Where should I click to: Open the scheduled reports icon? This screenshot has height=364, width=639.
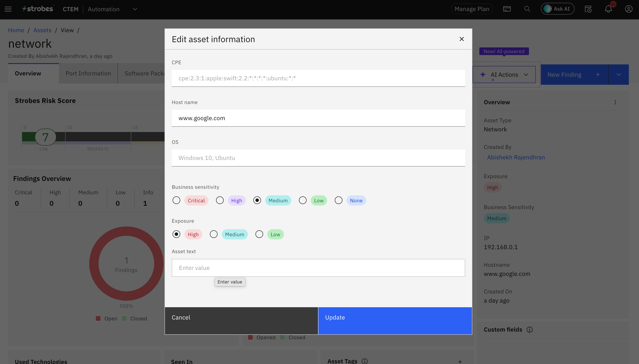coord(588,9)
